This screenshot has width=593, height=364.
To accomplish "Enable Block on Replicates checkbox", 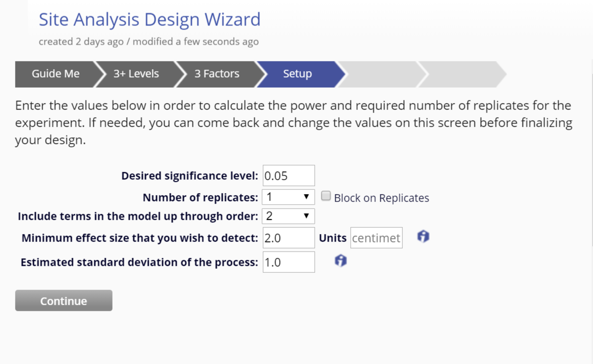I will click(x=326, y=196).
